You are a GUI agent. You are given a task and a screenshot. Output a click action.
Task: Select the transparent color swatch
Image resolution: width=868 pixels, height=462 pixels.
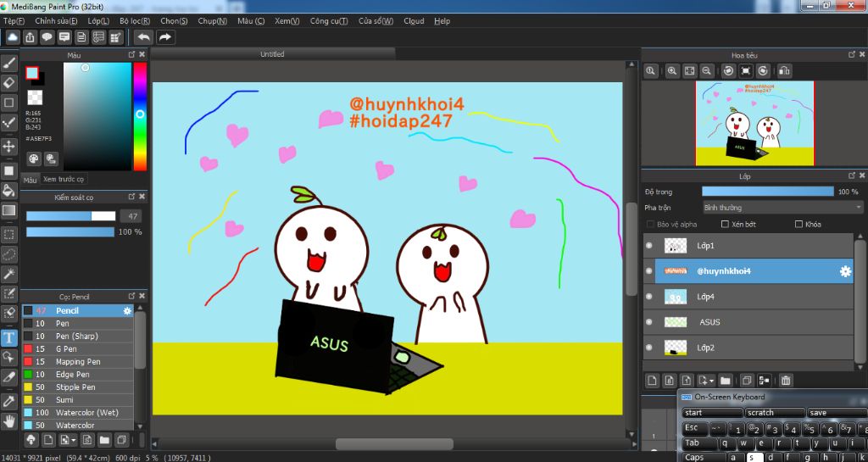coord(35,98)
